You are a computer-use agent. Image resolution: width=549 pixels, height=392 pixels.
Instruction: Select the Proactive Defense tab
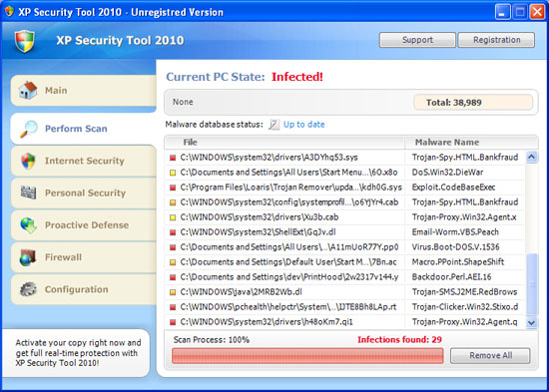pos(83,225)
